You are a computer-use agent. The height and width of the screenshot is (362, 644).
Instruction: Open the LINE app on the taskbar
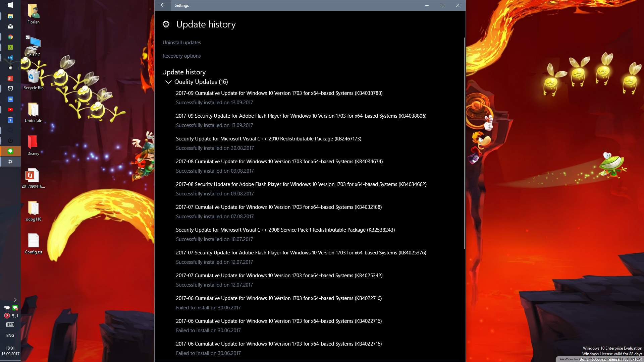point(10,151)
